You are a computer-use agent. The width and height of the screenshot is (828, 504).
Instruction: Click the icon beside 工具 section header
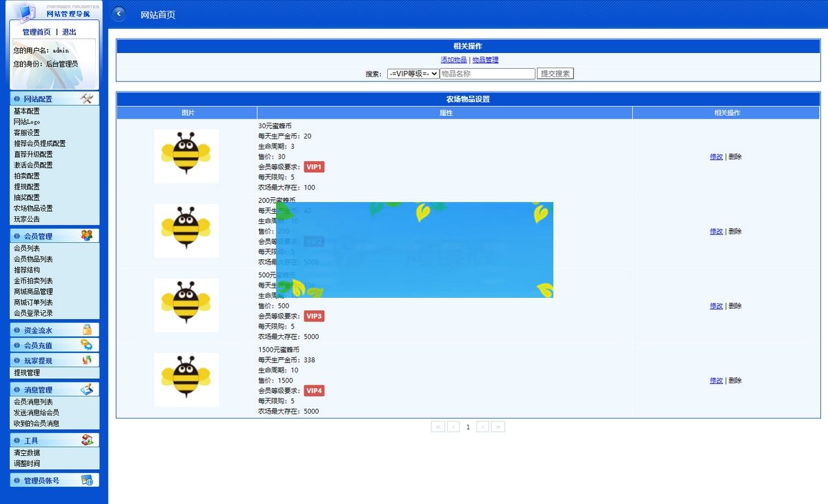click(x=86, y=440)
